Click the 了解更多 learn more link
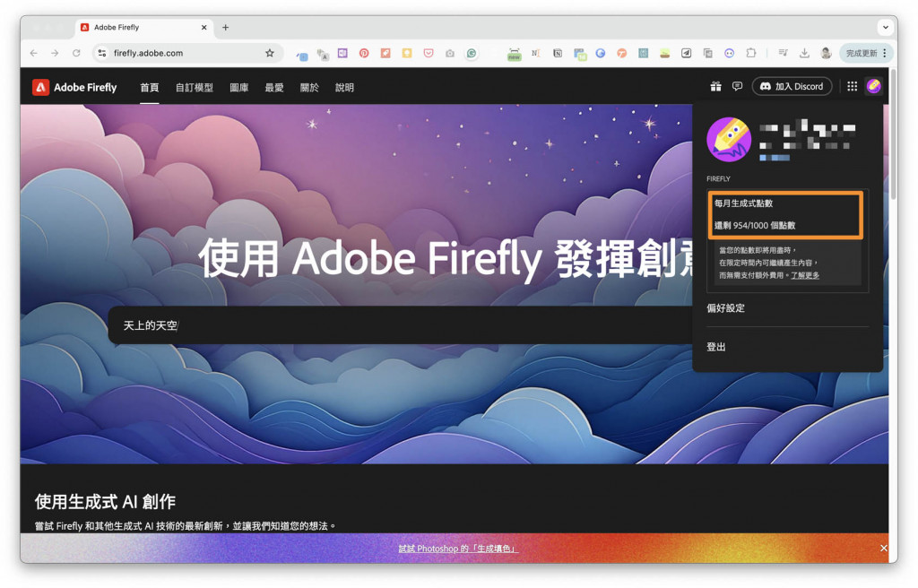Image resolution: width=918 pixels, height=588 pixels. tap(805, 275)
